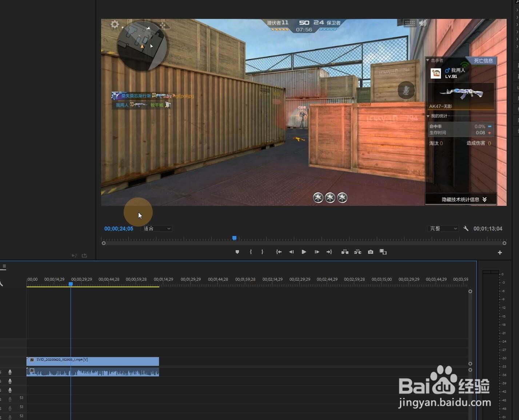
Task: Add a marker in the program monitor
Action: tap(237, 252)
